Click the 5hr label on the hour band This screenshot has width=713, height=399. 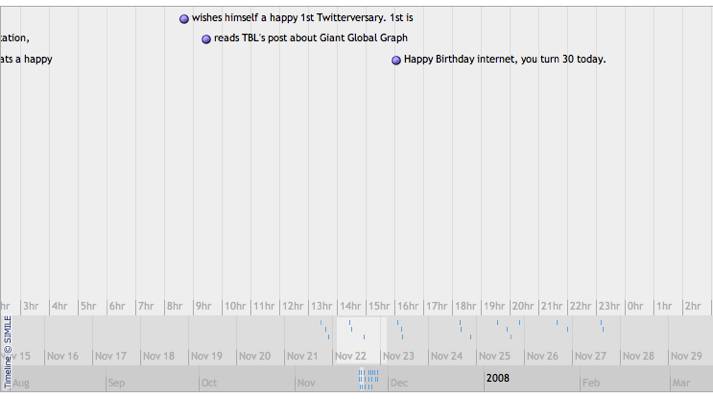[88, 306]
